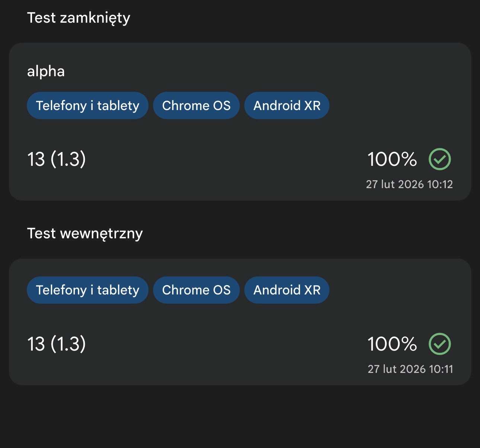
Task: Select Chrome OS chip in alpha track
Action: 196,106
